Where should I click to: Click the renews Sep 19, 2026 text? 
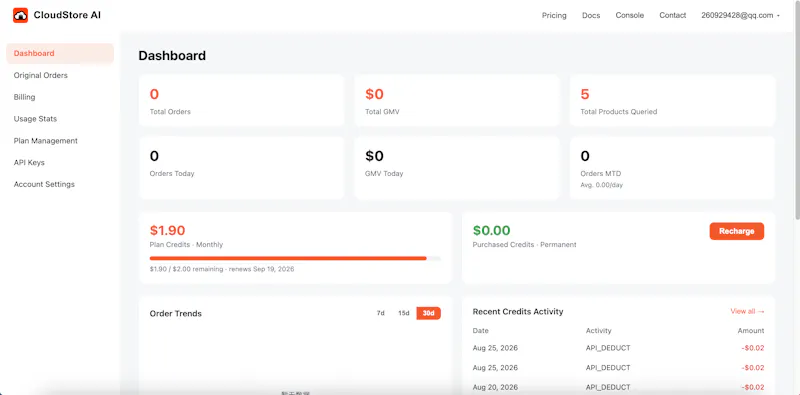(x=261, y=269)
